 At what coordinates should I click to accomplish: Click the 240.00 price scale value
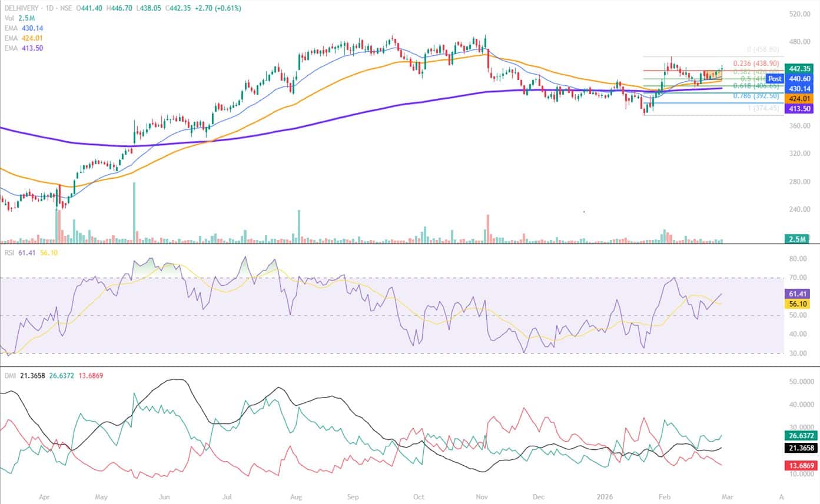(x=801, y=209)
